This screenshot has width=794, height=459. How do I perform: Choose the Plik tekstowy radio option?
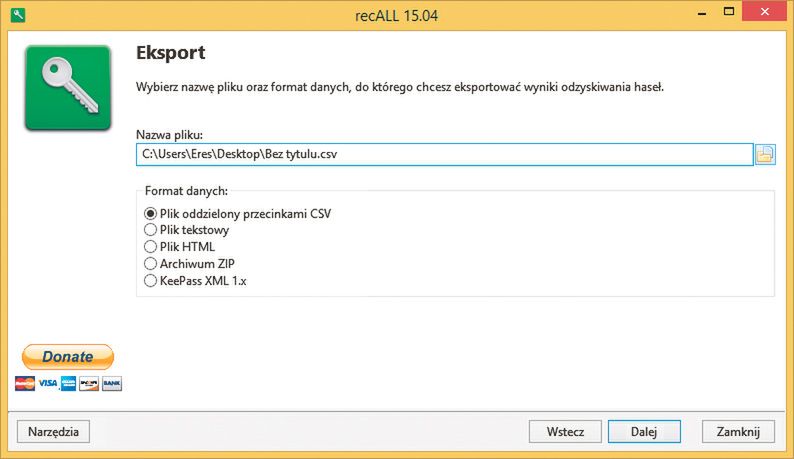click(x=186, y=230)
